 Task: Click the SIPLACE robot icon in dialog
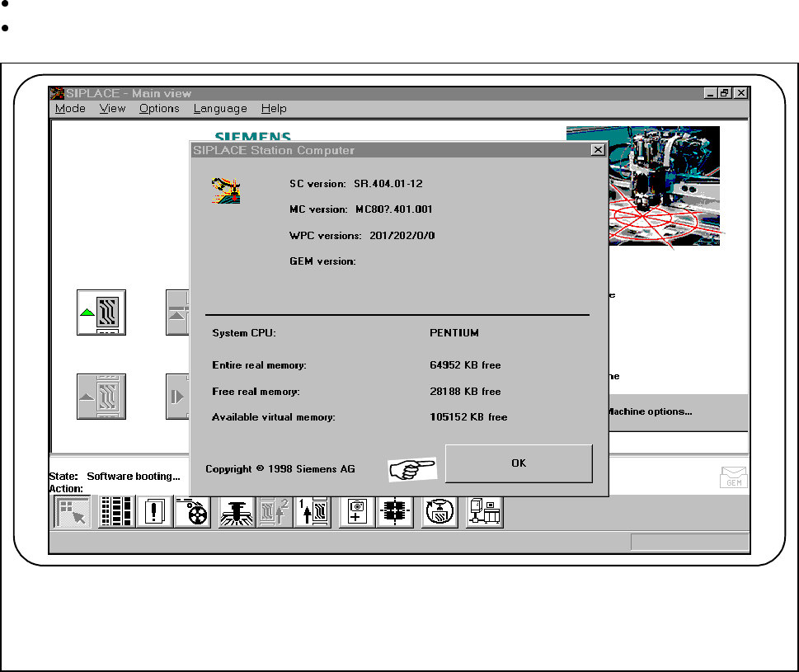[x=226, y=190]
